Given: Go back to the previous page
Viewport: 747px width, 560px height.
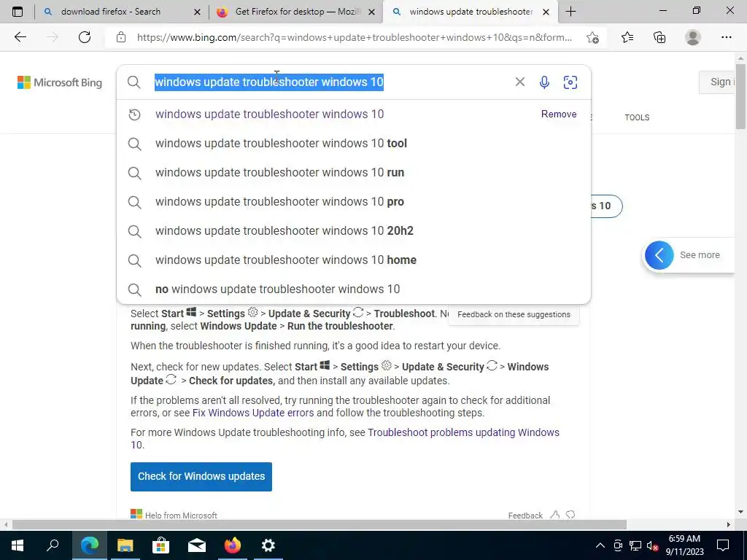Looking at the screenshot, I should pos(20,37).
